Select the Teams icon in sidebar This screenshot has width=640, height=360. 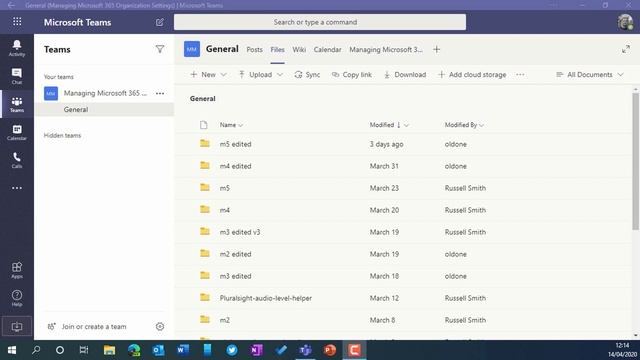[17, 104]
